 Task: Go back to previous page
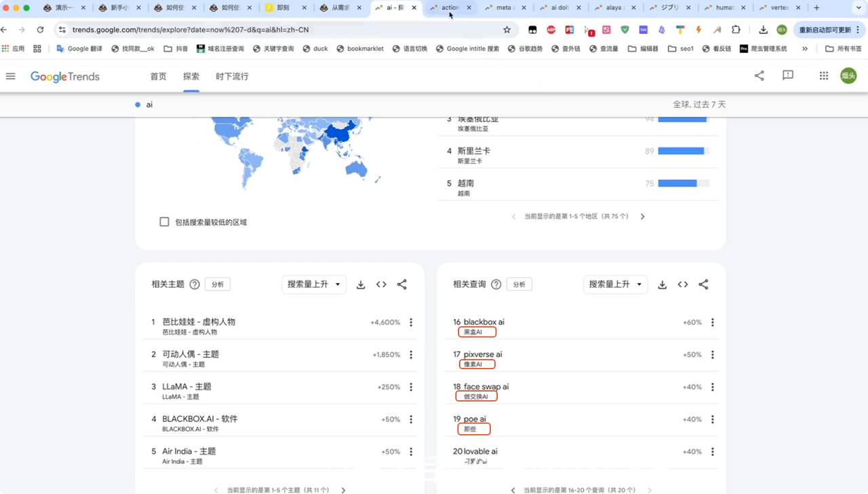coord(4,30)
